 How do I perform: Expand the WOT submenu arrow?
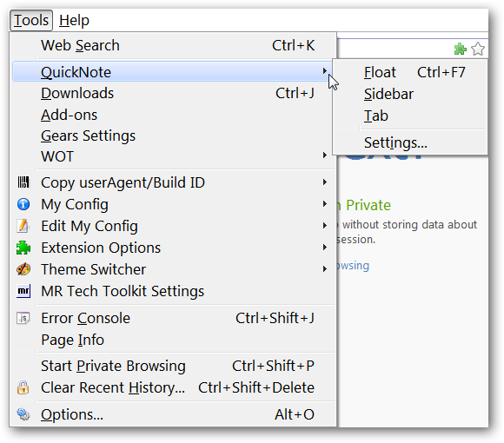(325, 155)
